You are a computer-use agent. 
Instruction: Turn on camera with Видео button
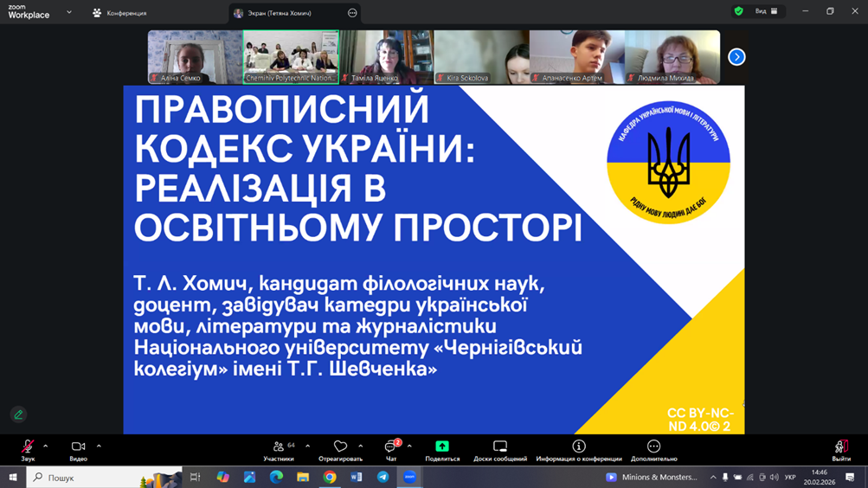pyautogui.click(x=78, y=448)
